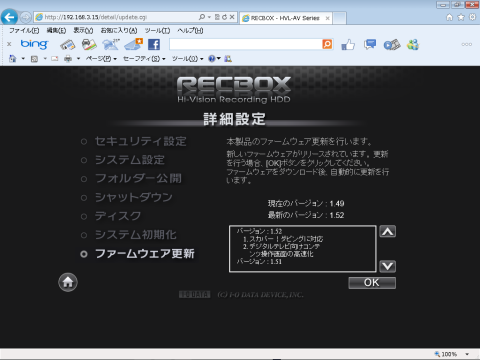This screenshot has height=360, width=480.
Task: Click the 100% zoom level control
Action: click(446, 354)
